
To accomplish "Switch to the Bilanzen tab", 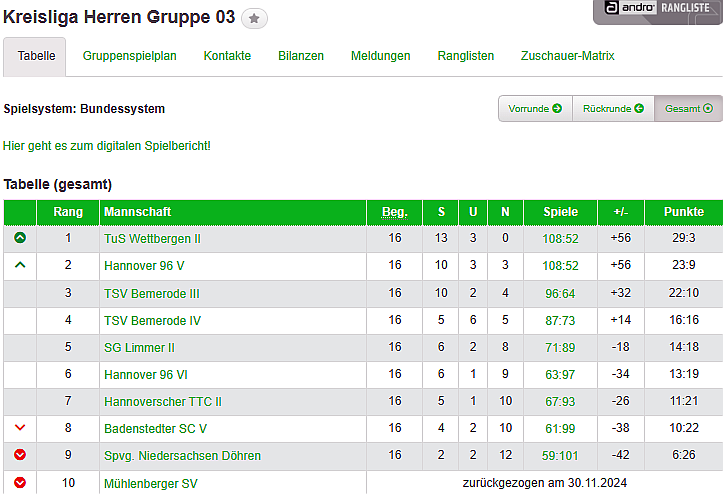I will [301, 56].
